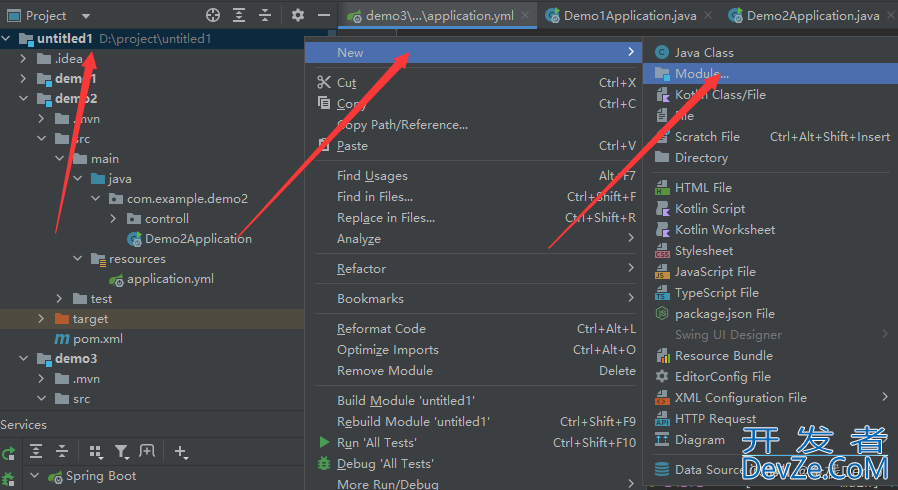The height and width of the screenshot is (490, 898).
Task: Choose Find in Files
Action: point(475,197)
